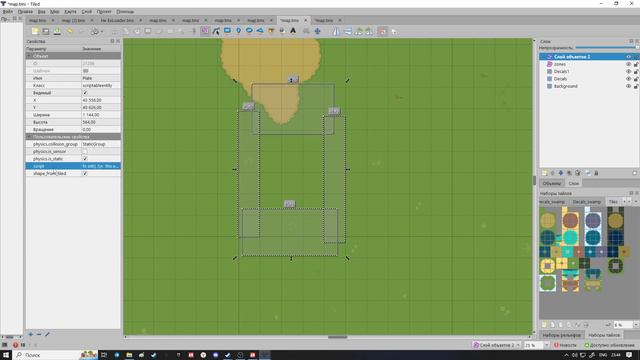Select the Background layer

tap(565, 86)
